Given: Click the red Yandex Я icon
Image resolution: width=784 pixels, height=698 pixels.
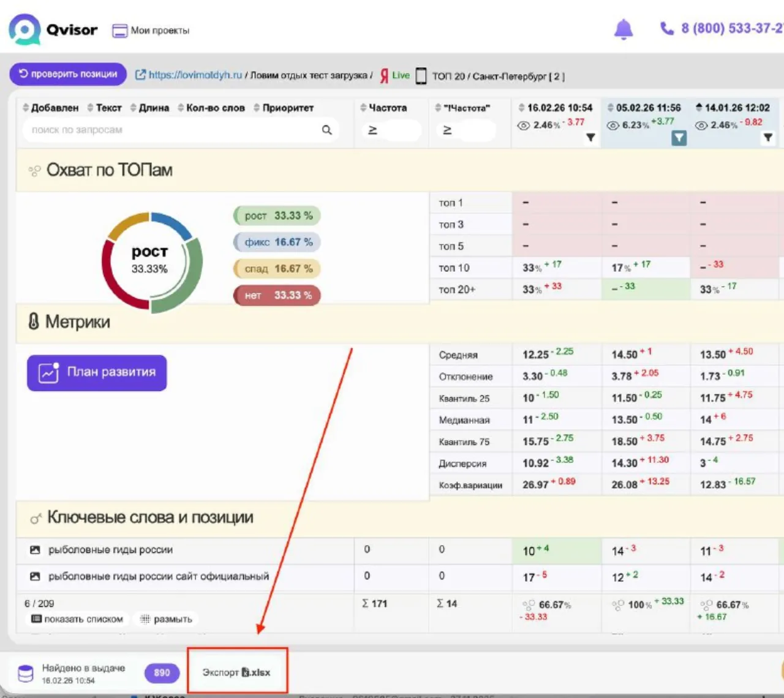Looking at the screenshot, I should pos(384,75).
